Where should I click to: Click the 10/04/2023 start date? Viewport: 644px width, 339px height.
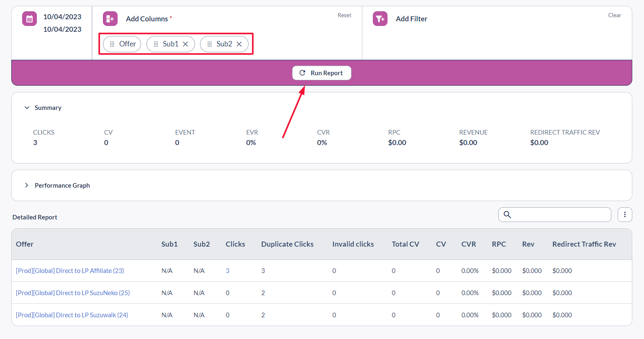pos(62,17)
